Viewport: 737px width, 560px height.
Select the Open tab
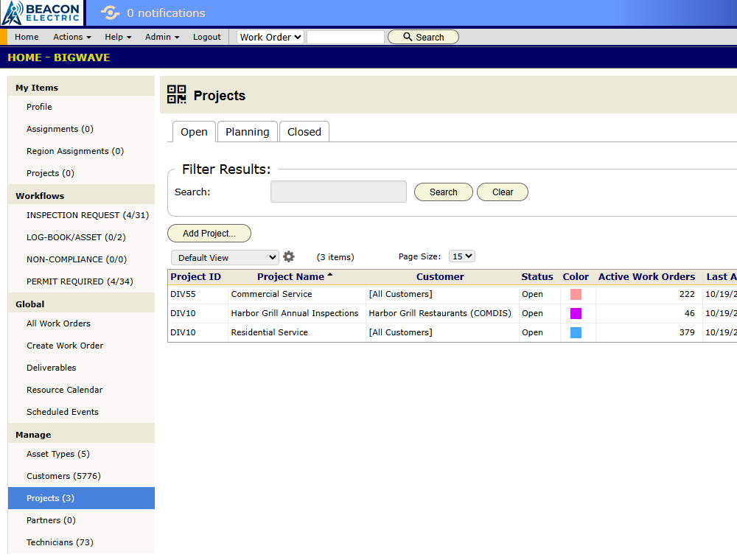pyautogui.click(x=194, y=132)
